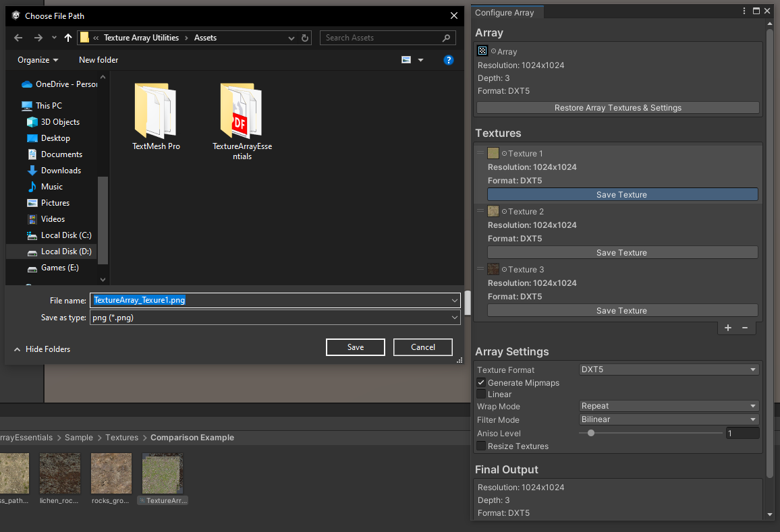Click the Up one level arrow icon

coord(68,38)
